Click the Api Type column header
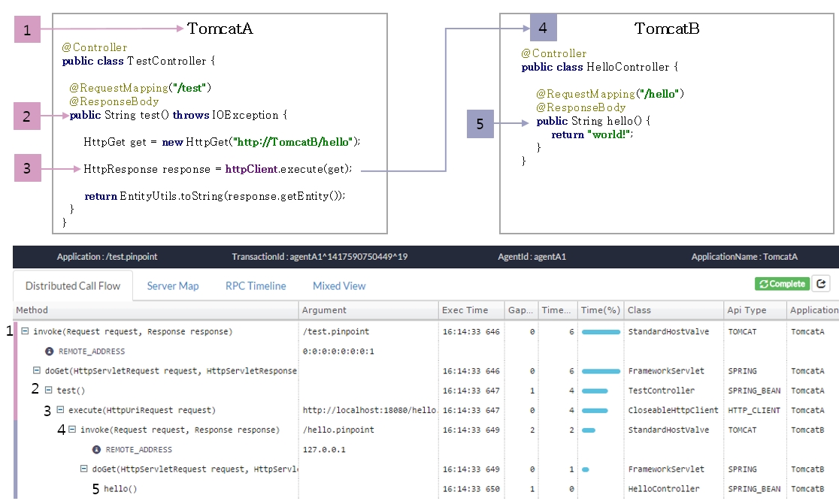The height and width of the screenshot is (504, 839). click(747, 309)
